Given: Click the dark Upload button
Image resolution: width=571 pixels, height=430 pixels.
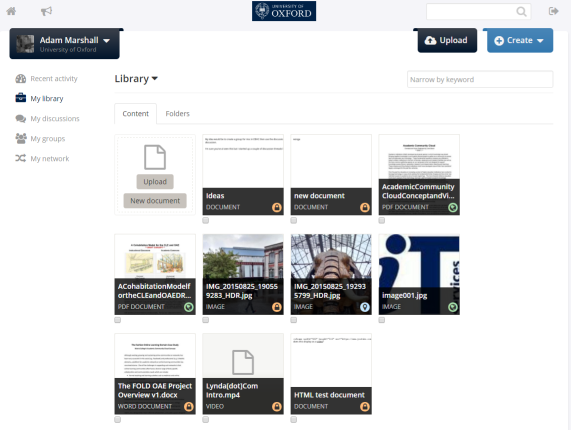Looking at the screenshot, I should pyautogui.click(x=447, y=40).
